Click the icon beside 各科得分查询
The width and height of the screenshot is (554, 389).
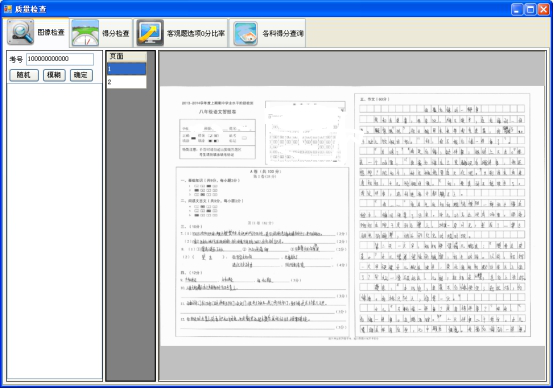click(246, 33)
